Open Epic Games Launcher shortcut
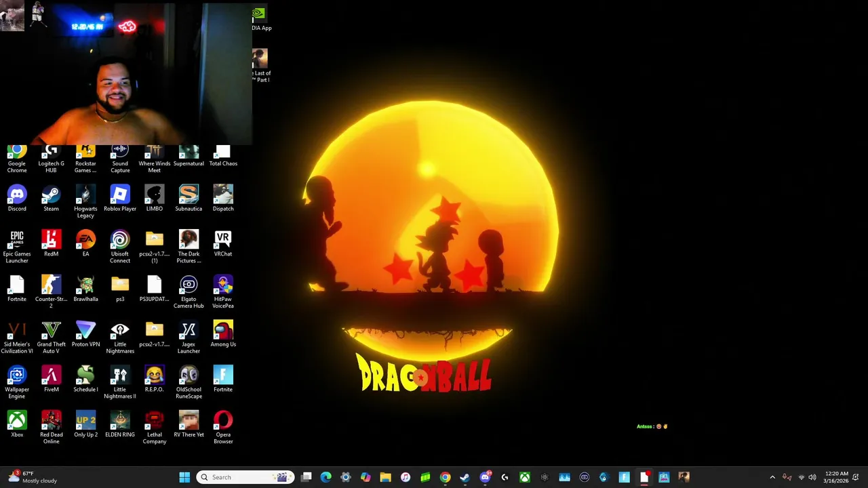The image size is (868, 488). (17, 247)
